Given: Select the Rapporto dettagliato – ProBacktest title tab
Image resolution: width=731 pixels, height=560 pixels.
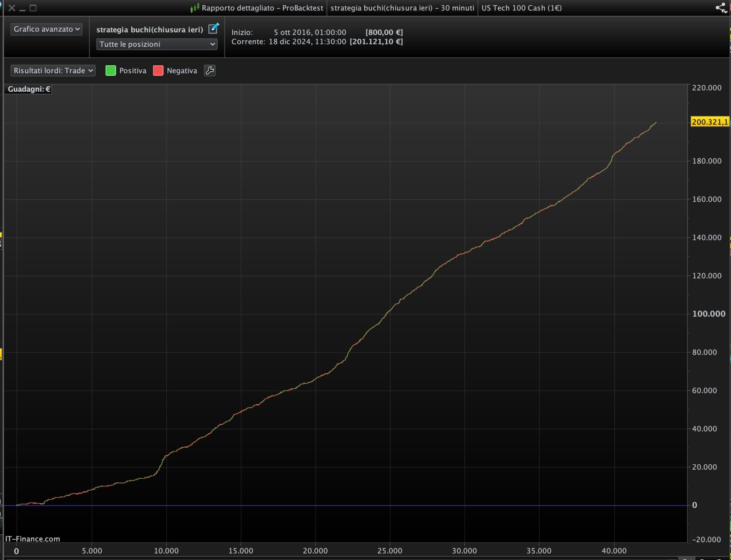Looking at the screenshot, I should tap(262, 8).
